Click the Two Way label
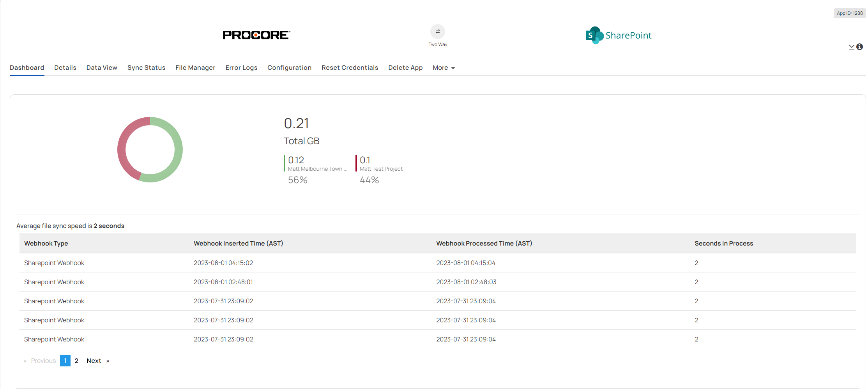This screenshot has width=868, height=389. coord(438,44)
